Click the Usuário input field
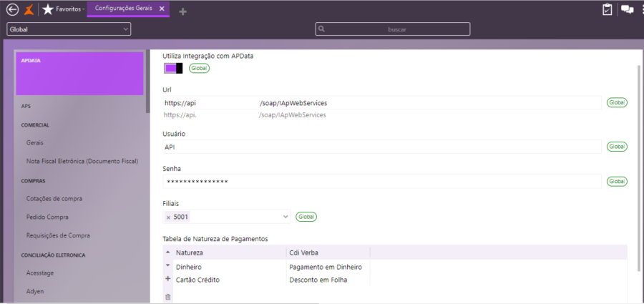Image resolution: width=644 pixels, height=304 pixels. [x=382, y=147]
